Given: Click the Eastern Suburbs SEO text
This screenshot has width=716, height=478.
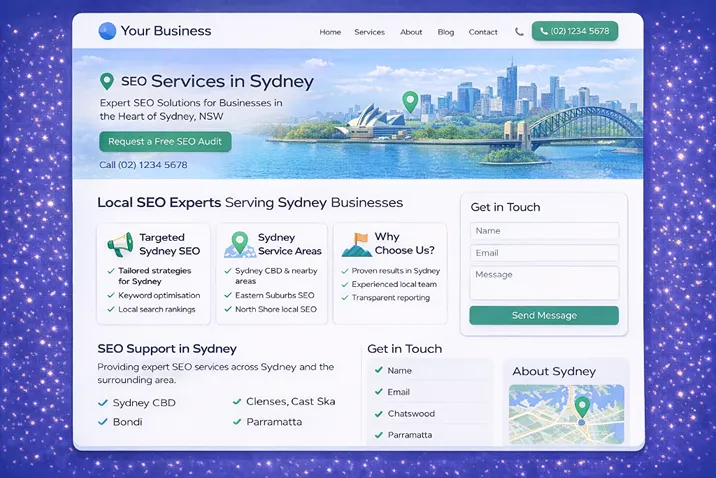Looking at the screenshot, I should click(274, 295).
